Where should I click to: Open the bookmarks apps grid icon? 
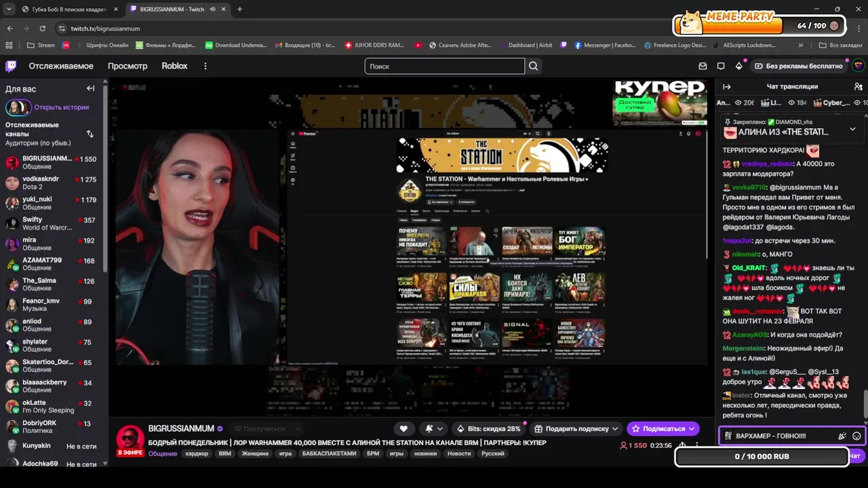(9, 45)
